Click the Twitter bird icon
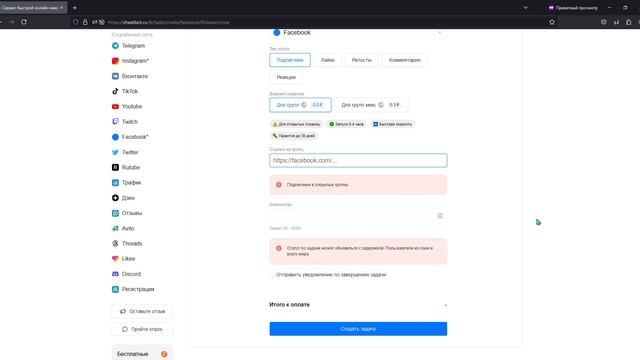Screen dimensions: 640x360 (x=115, y=152)
